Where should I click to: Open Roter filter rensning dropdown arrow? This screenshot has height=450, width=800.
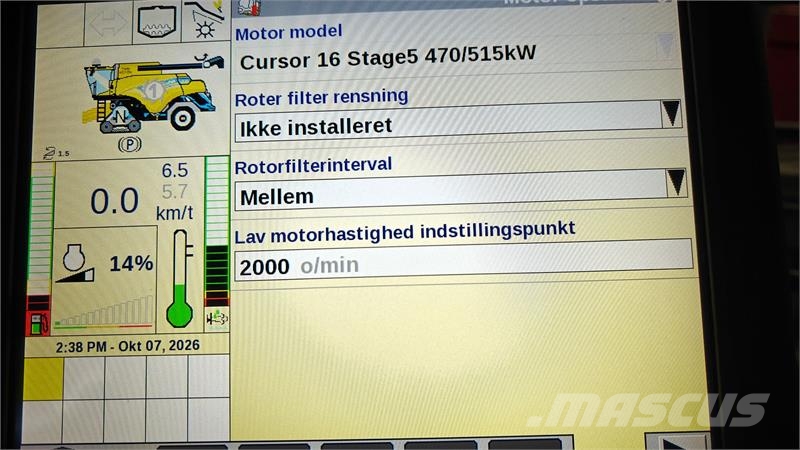(671, 113)
